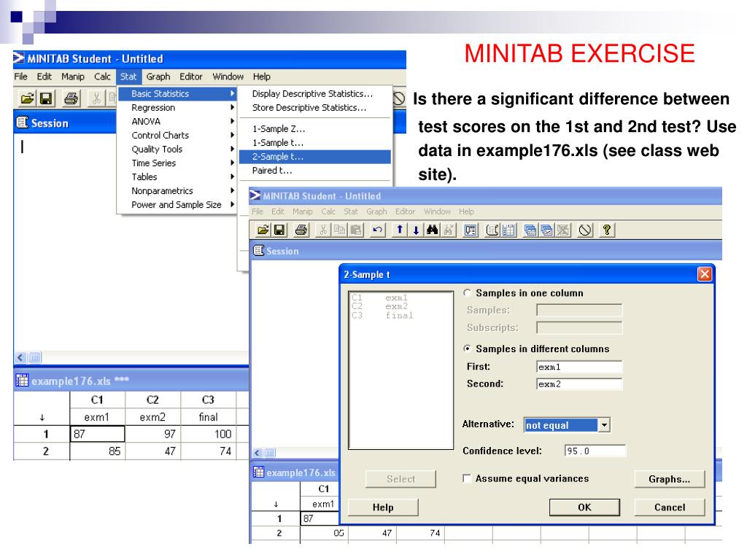
Task: Click the Cancel circle-slash icon in right toolbar
Action: [x=585, y=230]
